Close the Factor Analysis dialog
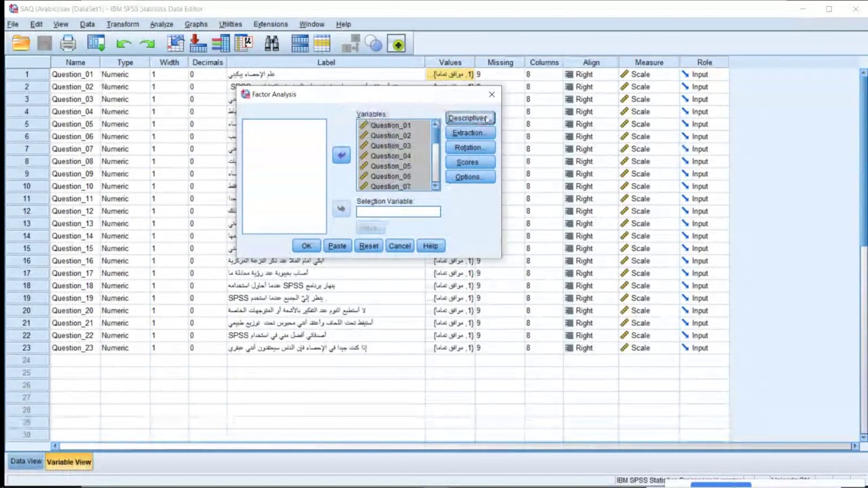The height and width of the screenshot is (488, 868). (x=492, y=94)
